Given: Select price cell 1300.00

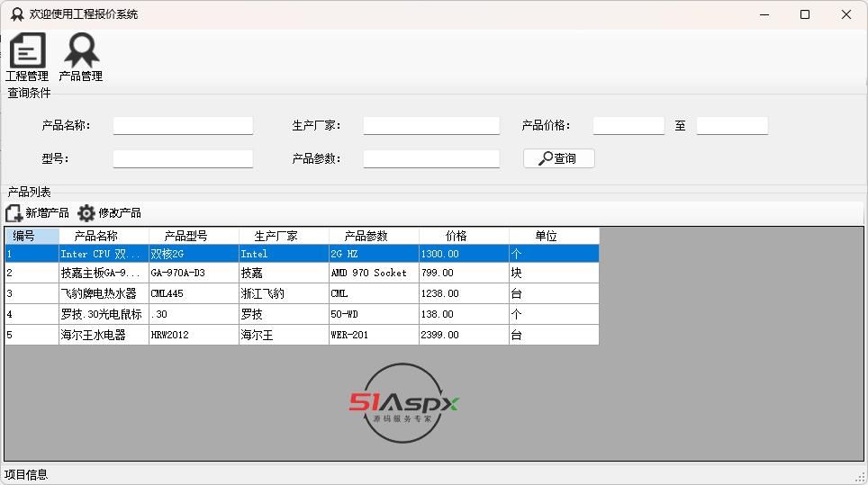Looking at the screenshot, I should [464, 254].
